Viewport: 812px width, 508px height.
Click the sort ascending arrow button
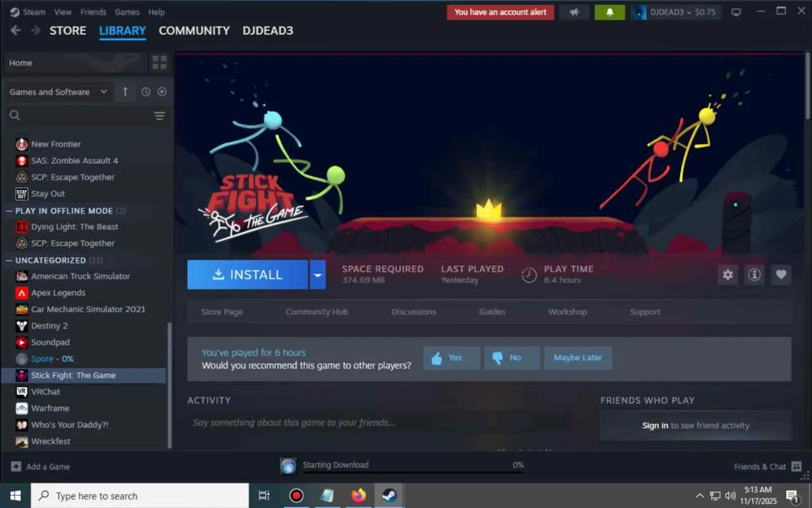125,91
